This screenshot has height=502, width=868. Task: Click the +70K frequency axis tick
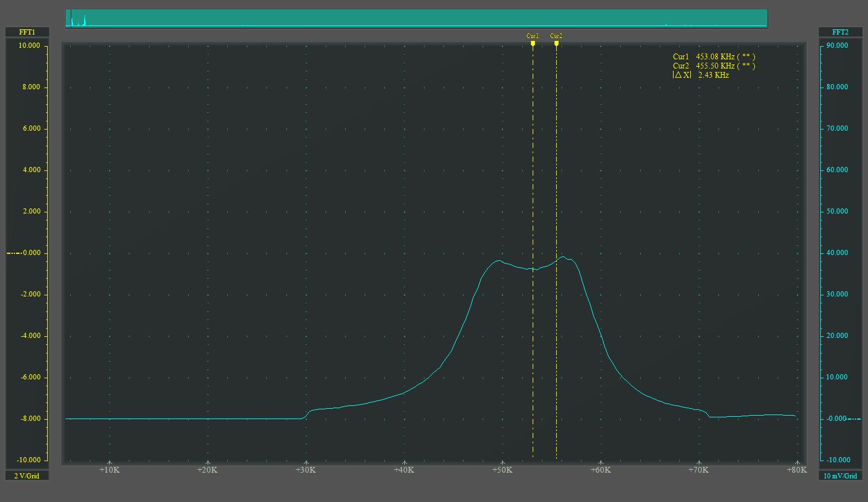click(x=698, y=470)
